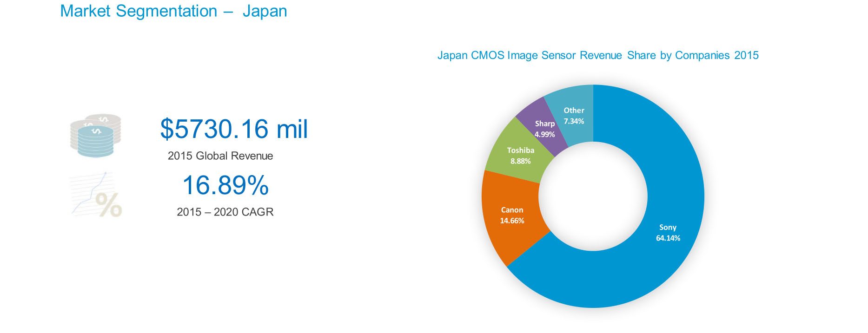The image size is (868, 333).
Task: Select the blue Sony donut segment
Action: 651,269
